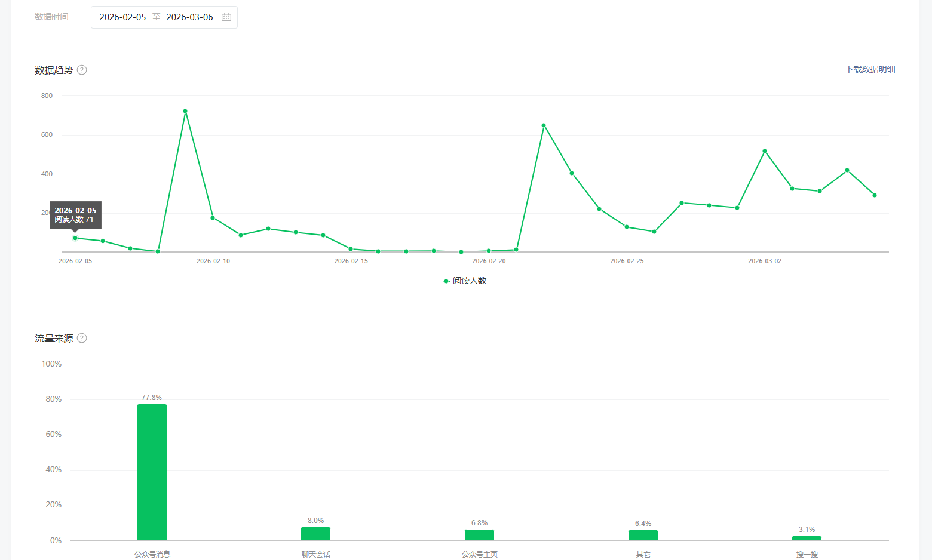Click help icon beside 数据趋势

point(82,70)
